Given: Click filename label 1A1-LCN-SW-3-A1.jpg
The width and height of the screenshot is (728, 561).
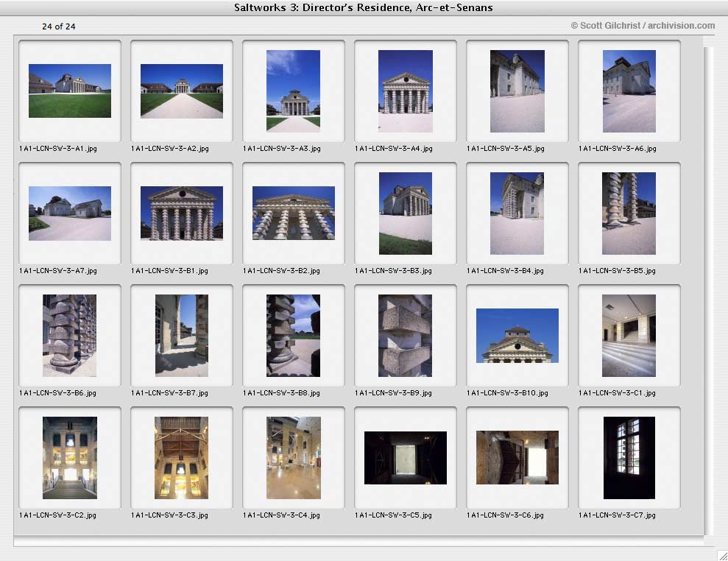Looking at the screenshot, I should [58, 149].
